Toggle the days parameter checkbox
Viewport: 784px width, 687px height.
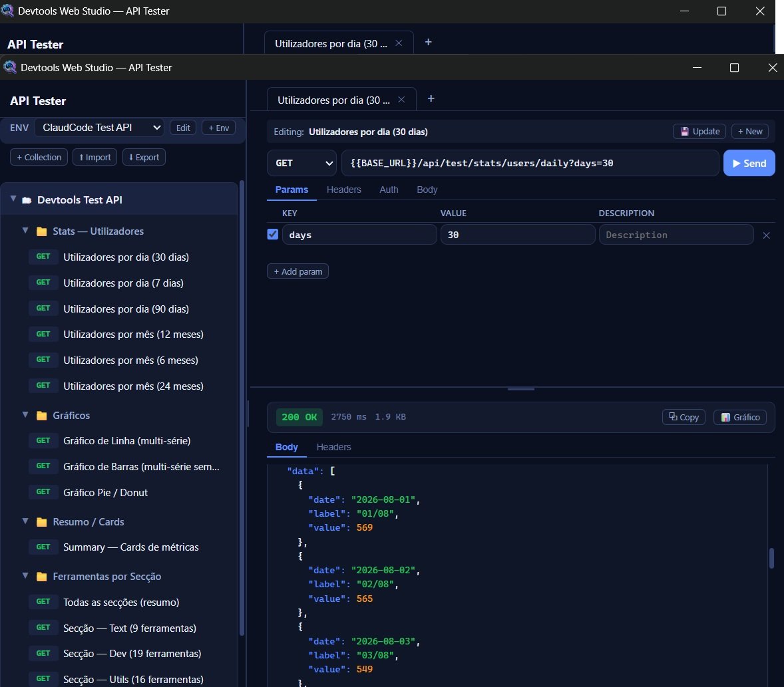coord(272,234)
